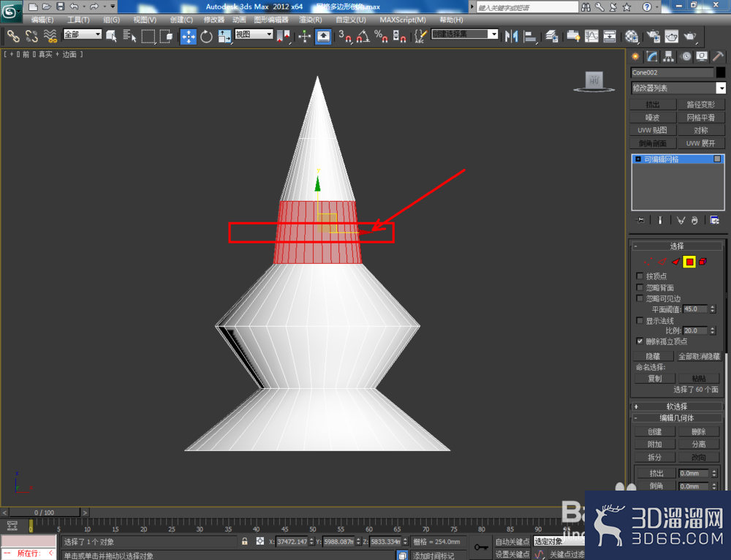Switch to Utilities hammer tab
This screenshot has width=731, height=560.
[718, 57]
